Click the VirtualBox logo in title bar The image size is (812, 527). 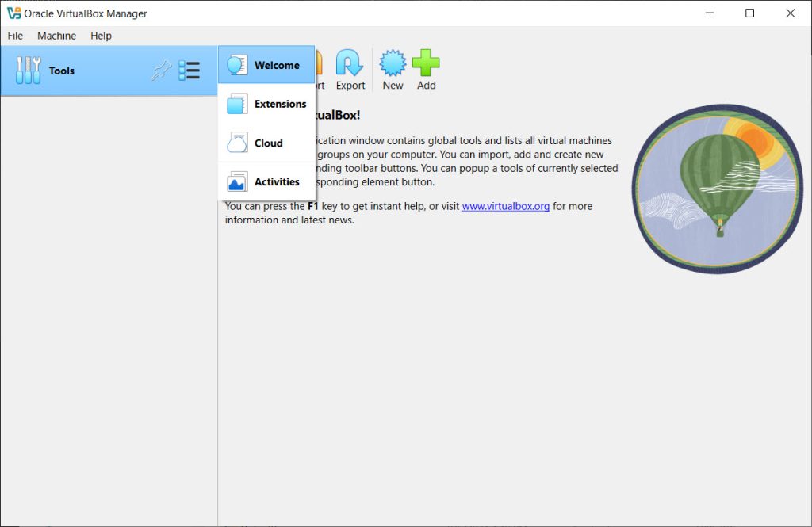pyautogui.click(x=13, y=13)
